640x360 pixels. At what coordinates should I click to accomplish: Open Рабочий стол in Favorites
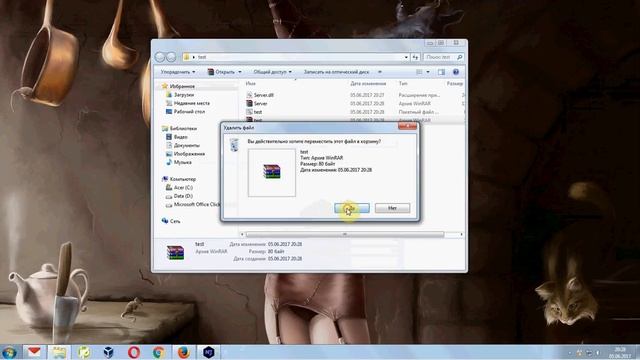tap(189, 111)
